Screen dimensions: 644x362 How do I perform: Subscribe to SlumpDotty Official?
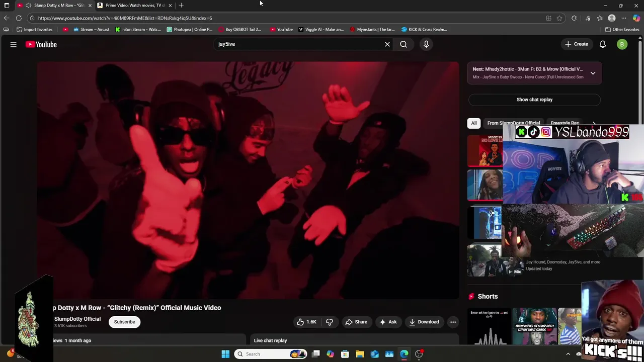pos(124,322)
